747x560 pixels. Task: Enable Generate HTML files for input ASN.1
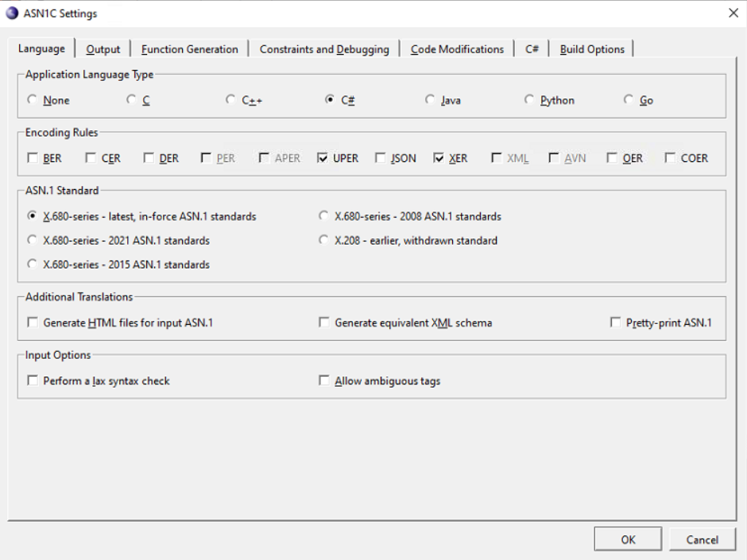pos(33,322)
